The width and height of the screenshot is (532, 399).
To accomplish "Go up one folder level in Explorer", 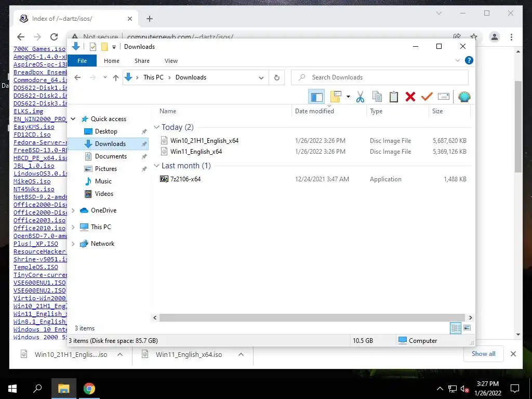I will click(x=116, y=78).
